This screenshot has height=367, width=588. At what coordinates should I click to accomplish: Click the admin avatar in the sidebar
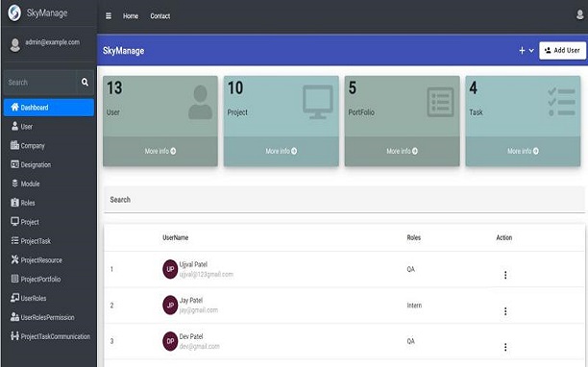tap(15, 45)
